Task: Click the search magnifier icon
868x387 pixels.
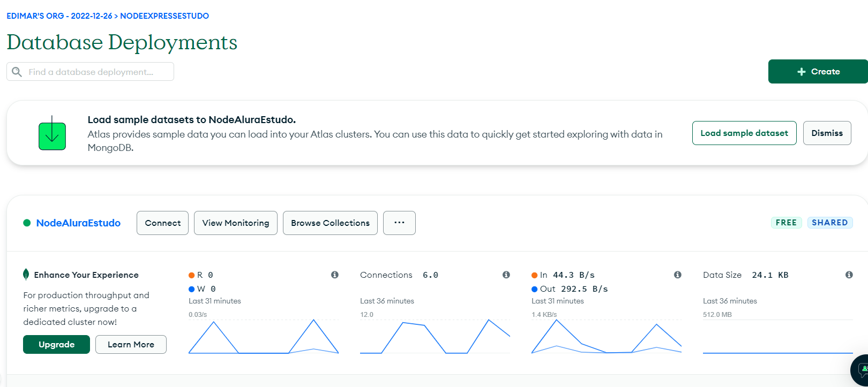Action: point(17,72)
